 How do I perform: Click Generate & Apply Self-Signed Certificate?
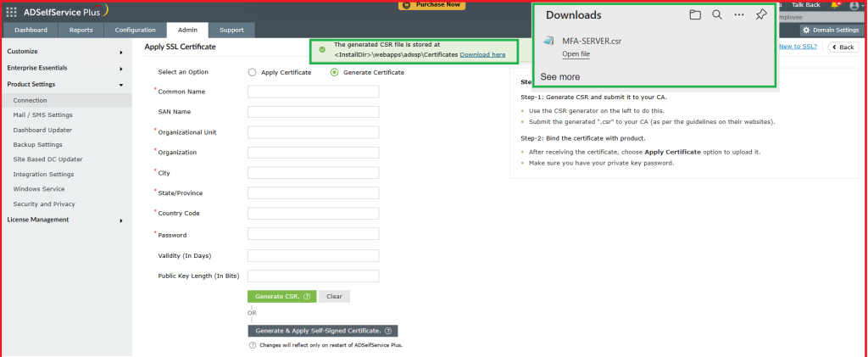pyautogui.click(x=323, y=331)
